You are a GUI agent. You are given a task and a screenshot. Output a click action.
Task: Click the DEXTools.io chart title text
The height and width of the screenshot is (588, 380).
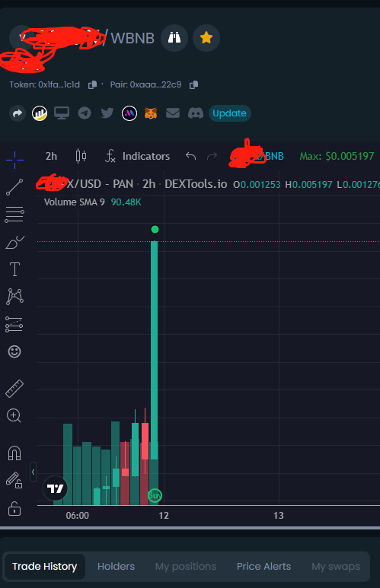click(196, 184)
